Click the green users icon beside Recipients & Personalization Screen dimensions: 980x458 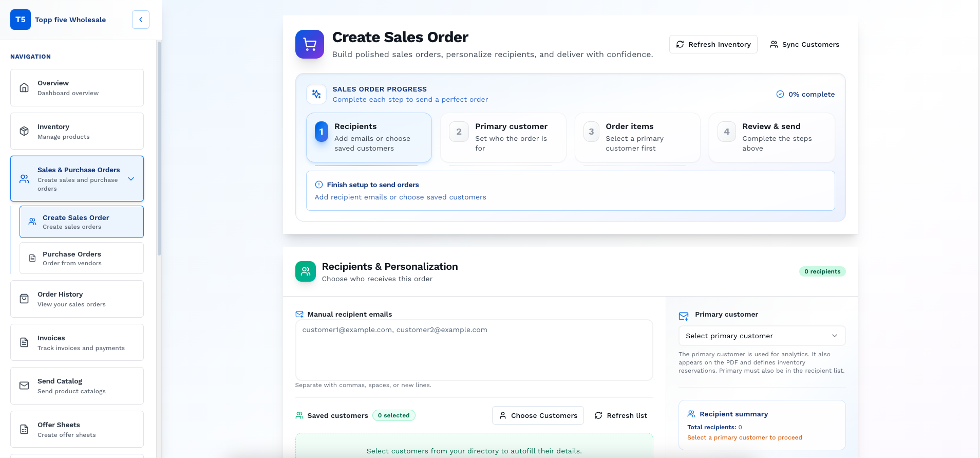(x=306, y=271)
